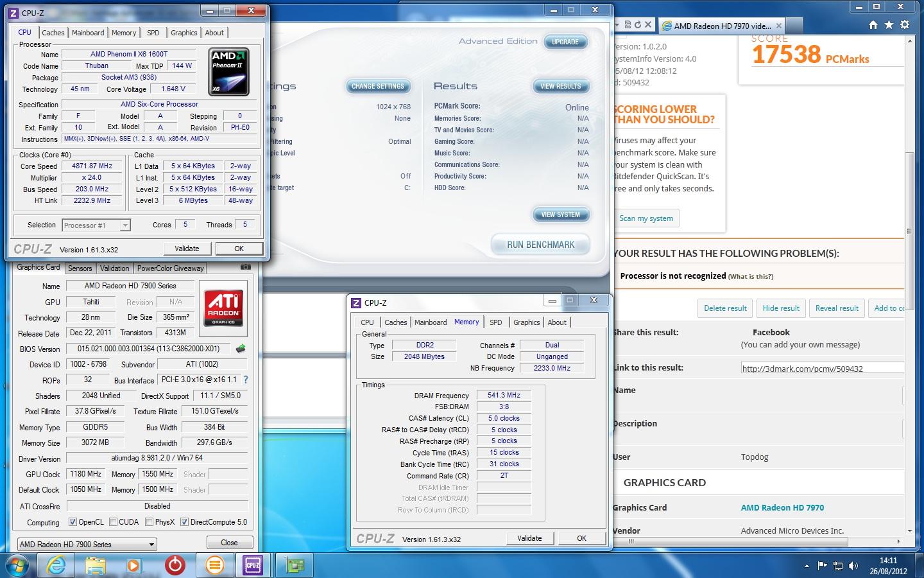Open the 'What is this?' link
Image resolution: width=924 pixels, height=578 pixels.
751,277
